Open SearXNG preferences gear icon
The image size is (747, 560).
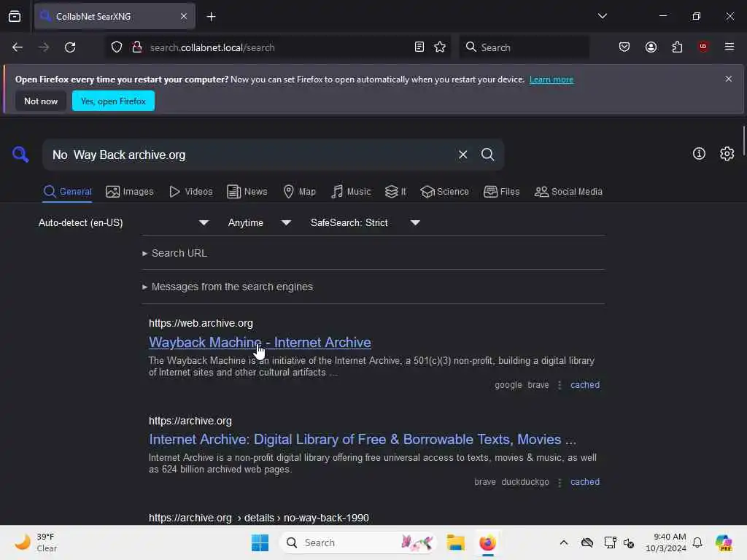pyautogui.click(x=727, y=153)
